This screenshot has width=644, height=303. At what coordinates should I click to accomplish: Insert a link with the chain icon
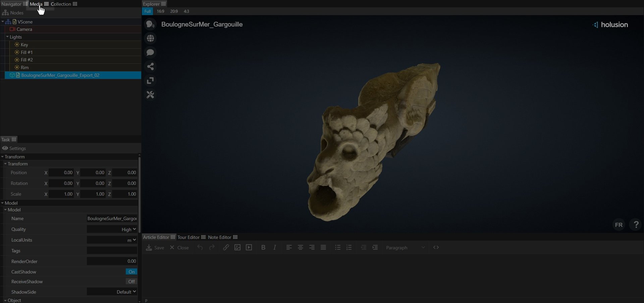(226, 247)
